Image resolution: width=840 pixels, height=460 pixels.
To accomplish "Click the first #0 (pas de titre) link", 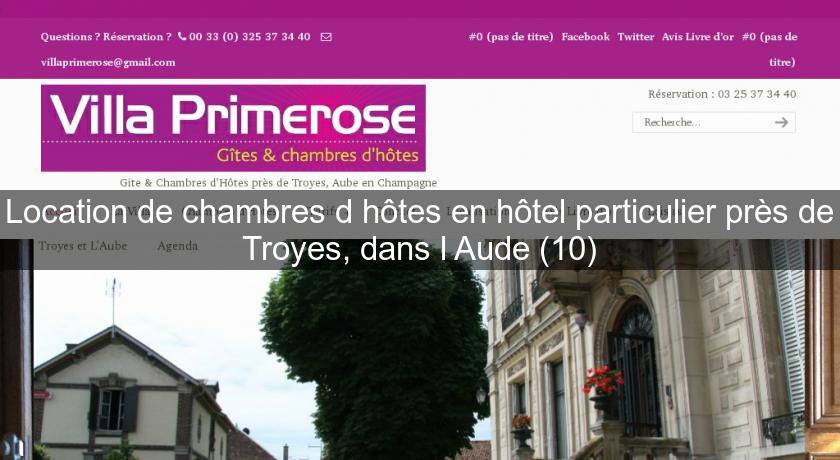I will point(511,36).
